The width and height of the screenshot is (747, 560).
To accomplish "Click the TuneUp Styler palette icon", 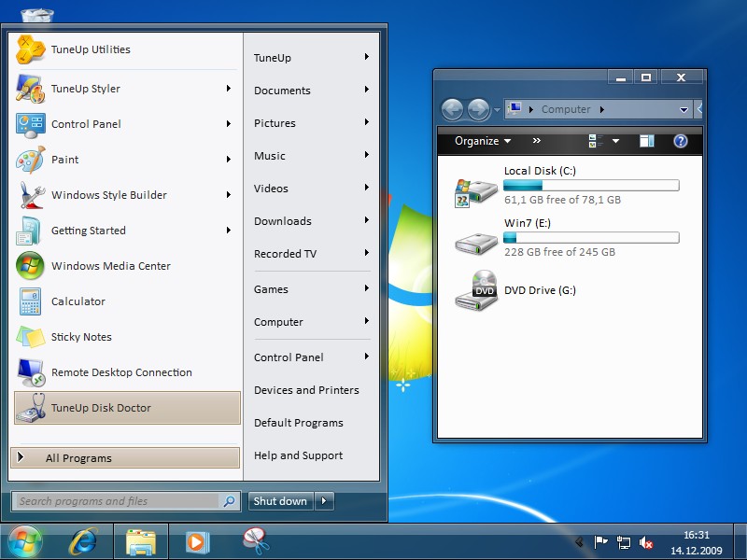I will point(30,89).
